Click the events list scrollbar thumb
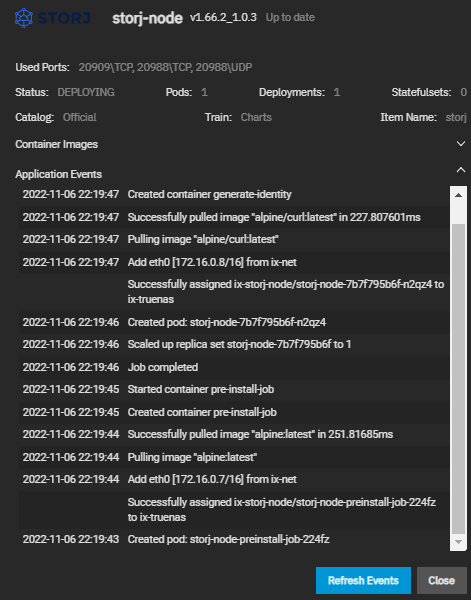 pyautogui.click(x=458, y=379)
